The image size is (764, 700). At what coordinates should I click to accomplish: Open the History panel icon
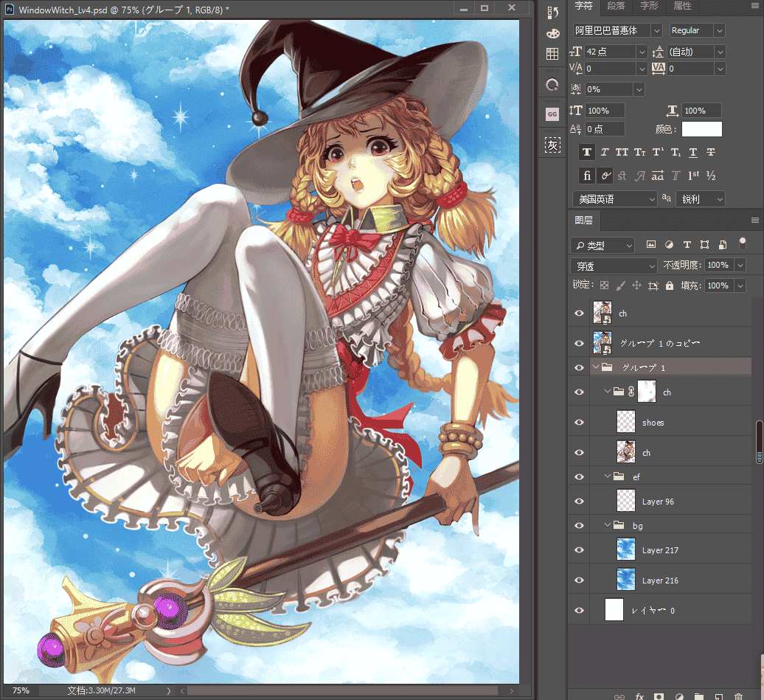click(552, 13)
